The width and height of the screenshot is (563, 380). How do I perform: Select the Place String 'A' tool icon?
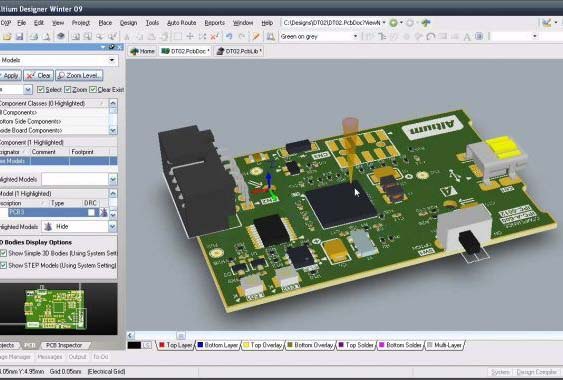(467, 36)
